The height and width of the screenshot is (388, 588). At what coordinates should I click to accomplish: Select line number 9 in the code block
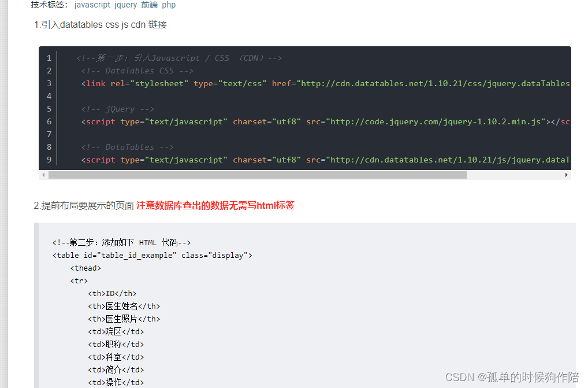pos(49,160)
